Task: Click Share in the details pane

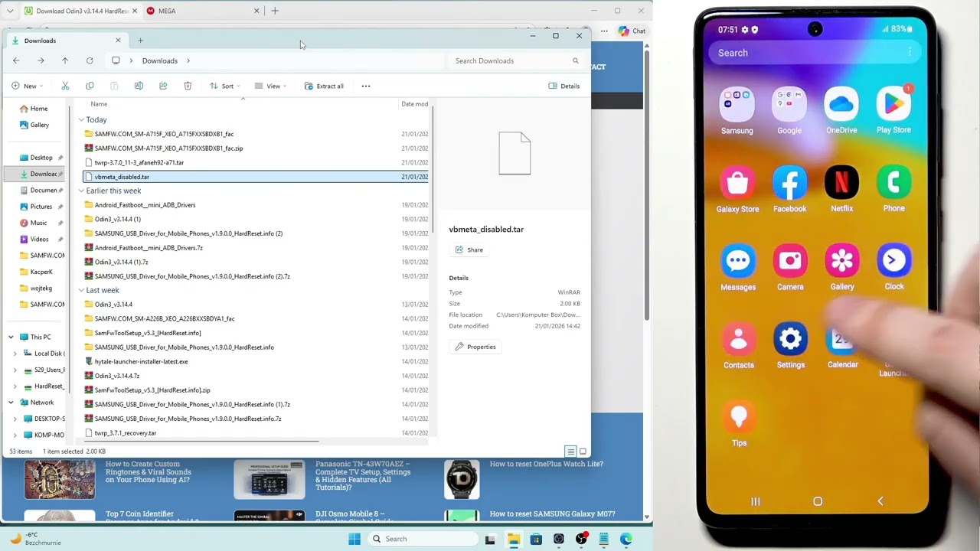Action: [x=469, y=249]
